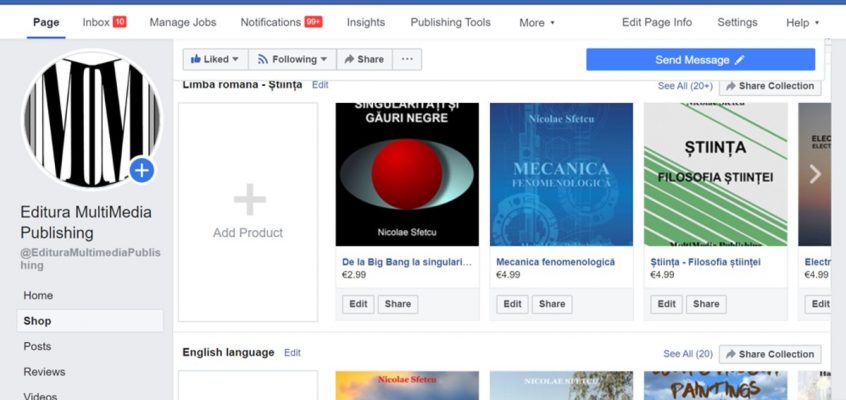Share the Limba romana - Știința collection

click(x=770, y=86)
